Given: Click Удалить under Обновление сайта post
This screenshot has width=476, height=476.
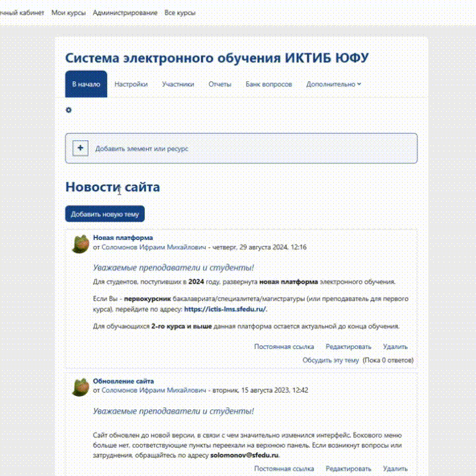Looking at the screenshot, I should [395, 469].
